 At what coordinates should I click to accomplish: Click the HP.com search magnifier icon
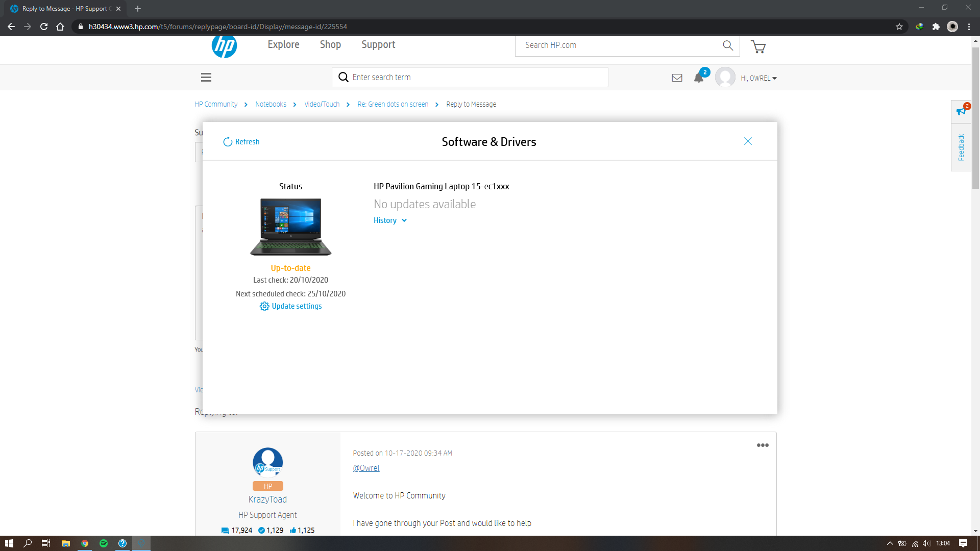[728, 45]
